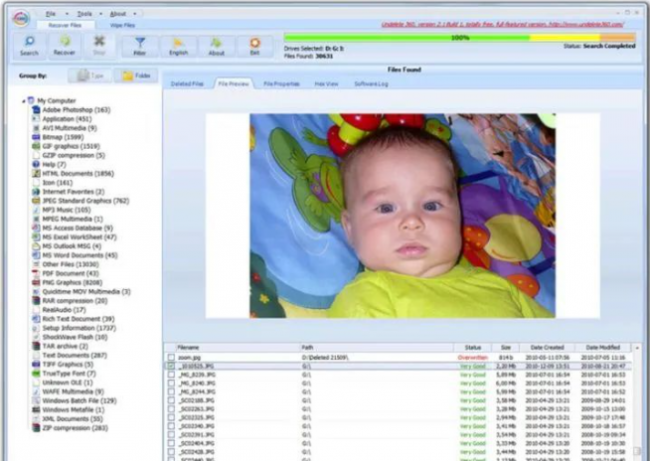Screen dimensions: 650x461
Task: Sort the list by Filename column
Action: 236,347
